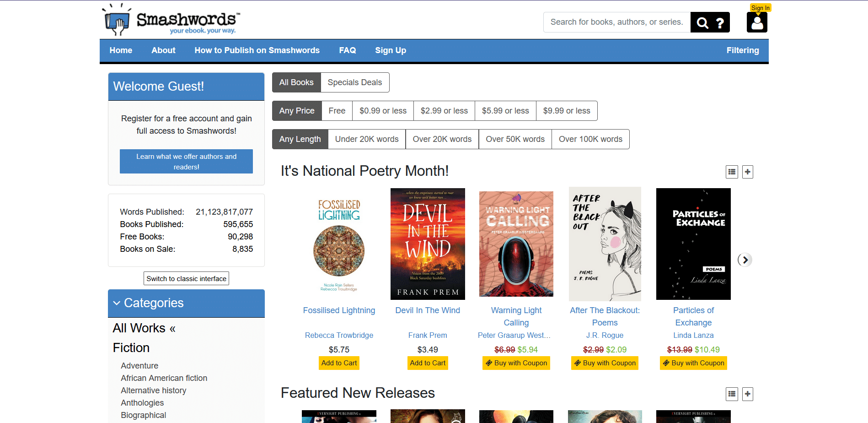The width and height of the screenshot is (868, 423).
Task: Open the Fossilised Lightning title link
Action: pos(339,310)
